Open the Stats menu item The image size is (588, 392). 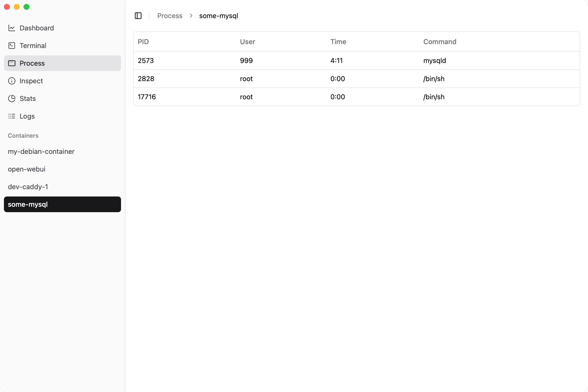click(x=27, y=98)
